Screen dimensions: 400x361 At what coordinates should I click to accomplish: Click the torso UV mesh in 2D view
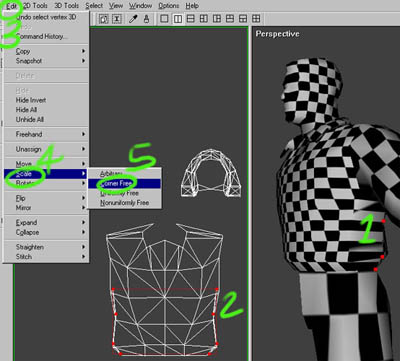(x=165, y=289)
